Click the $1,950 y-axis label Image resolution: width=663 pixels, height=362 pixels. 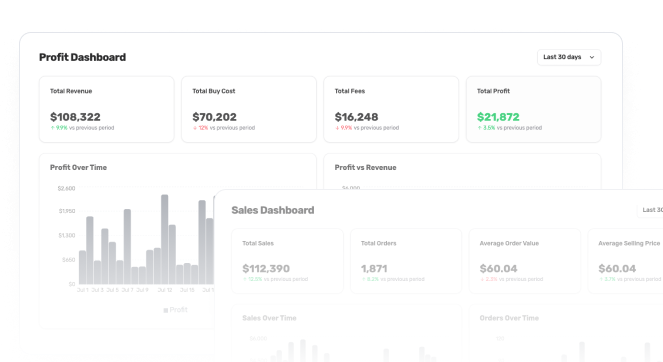(67, 211)
